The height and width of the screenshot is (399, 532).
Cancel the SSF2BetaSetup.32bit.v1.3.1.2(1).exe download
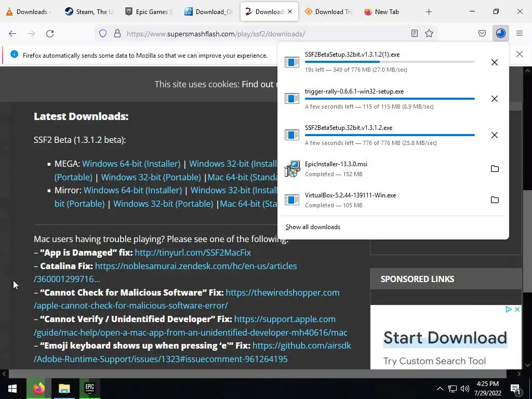pyautogui.click(x=495, y=62)
